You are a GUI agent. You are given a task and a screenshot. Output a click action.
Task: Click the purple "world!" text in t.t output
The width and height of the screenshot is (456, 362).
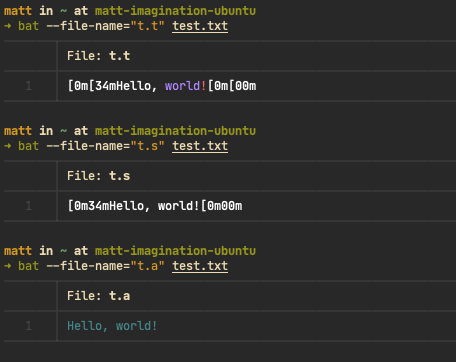pos(186,86)
